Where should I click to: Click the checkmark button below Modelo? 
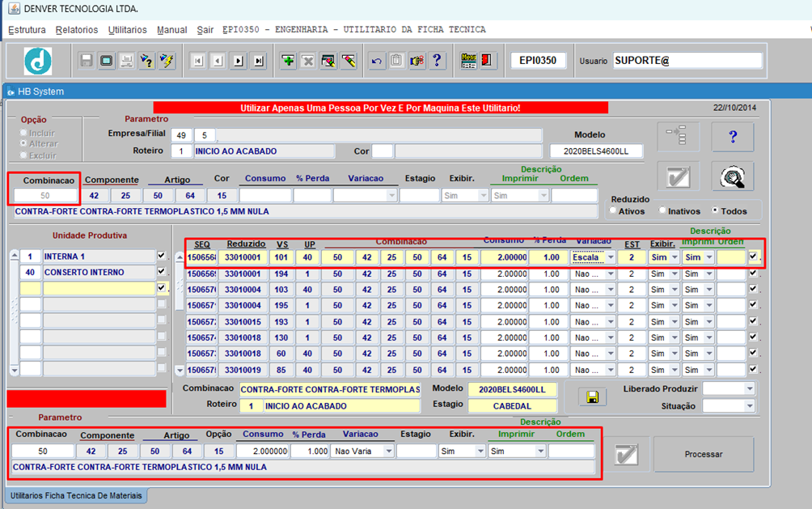click(679, 176)
